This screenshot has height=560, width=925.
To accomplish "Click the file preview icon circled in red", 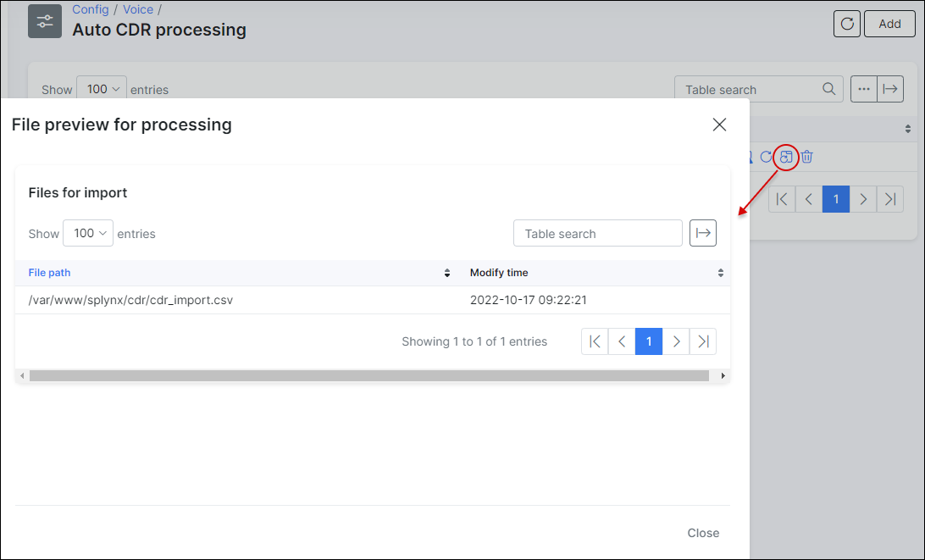I will 787,157.
